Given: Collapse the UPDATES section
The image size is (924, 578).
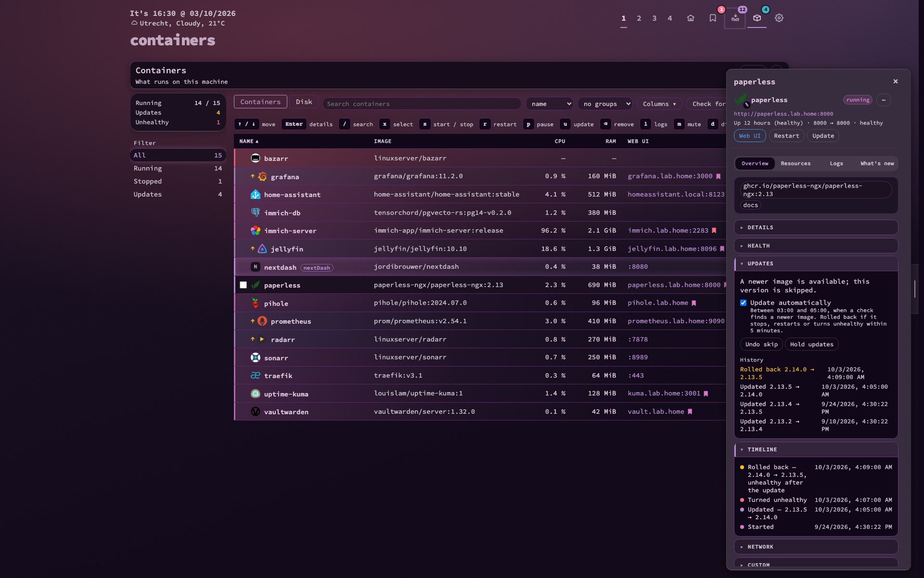Looking at the screenshot, I should [816, 263].
